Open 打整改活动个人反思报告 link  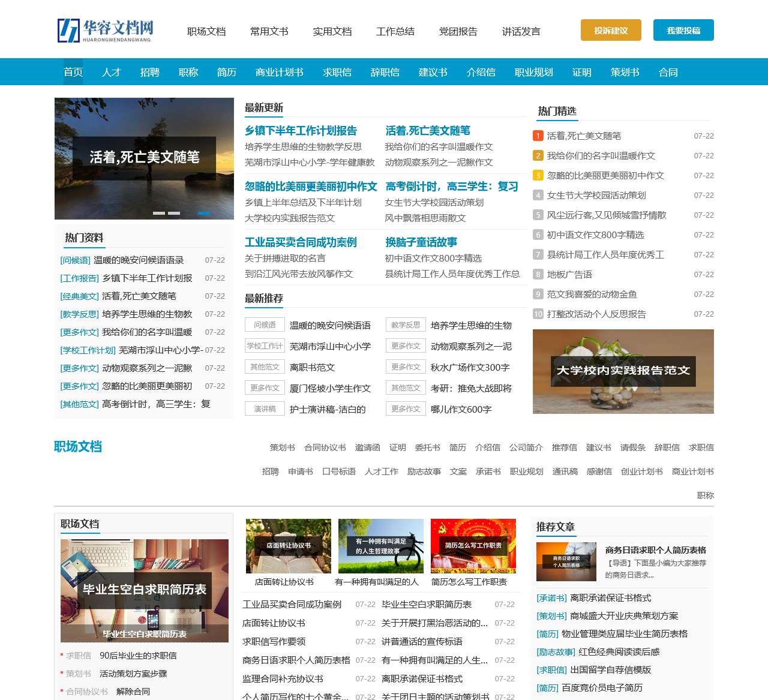596,314
